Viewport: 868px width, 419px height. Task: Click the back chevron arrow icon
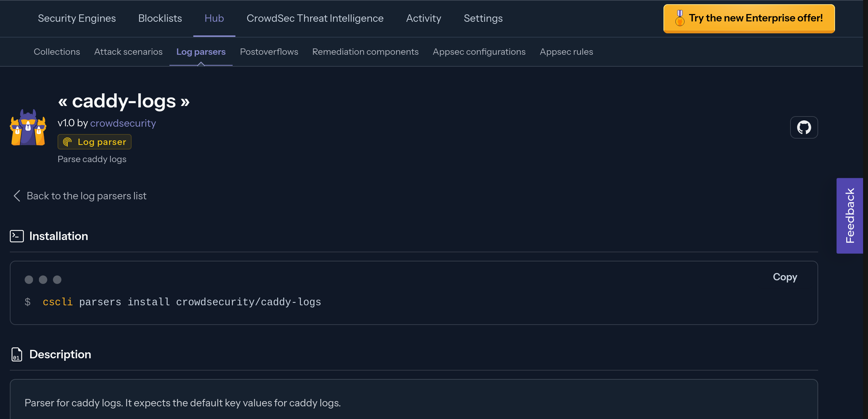point(16,196)
